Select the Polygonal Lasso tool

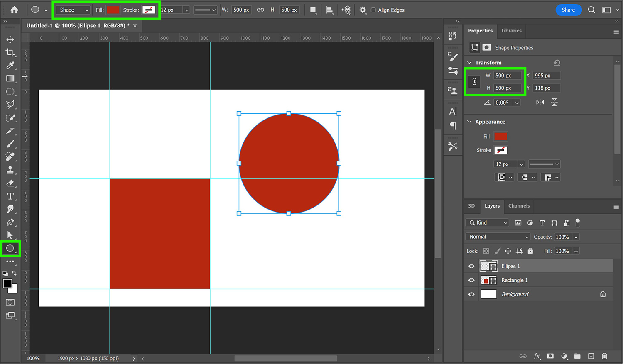[x=10, y=105]
